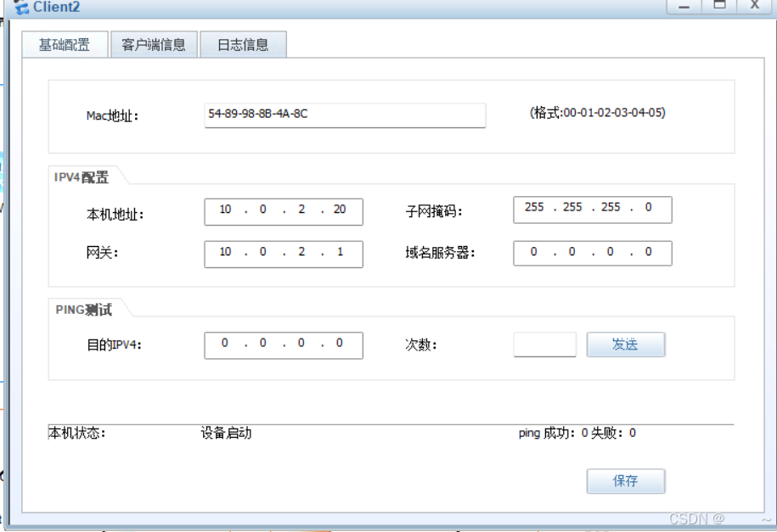Screen dimensions: 777x532
Task: Click the last octet 20 of 本机地址
Action: point(340,210)
